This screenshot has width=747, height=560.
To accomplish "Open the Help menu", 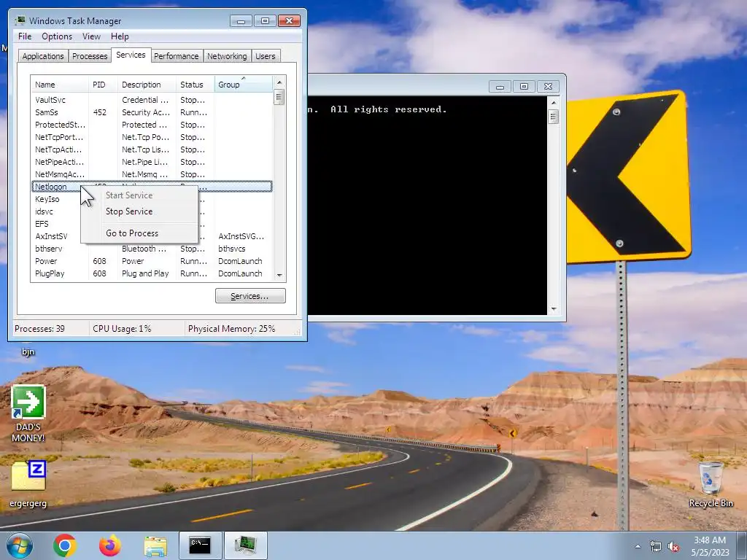I will click(x=120, y=36).
